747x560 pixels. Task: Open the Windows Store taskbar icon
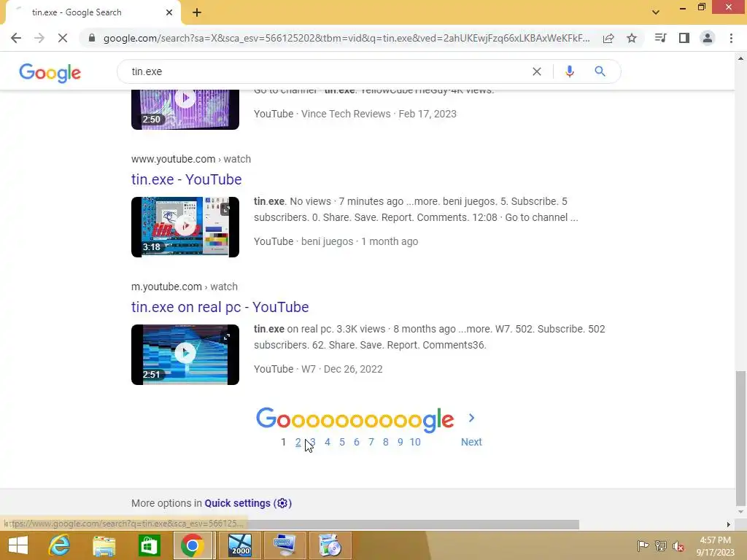click(149, 545)
